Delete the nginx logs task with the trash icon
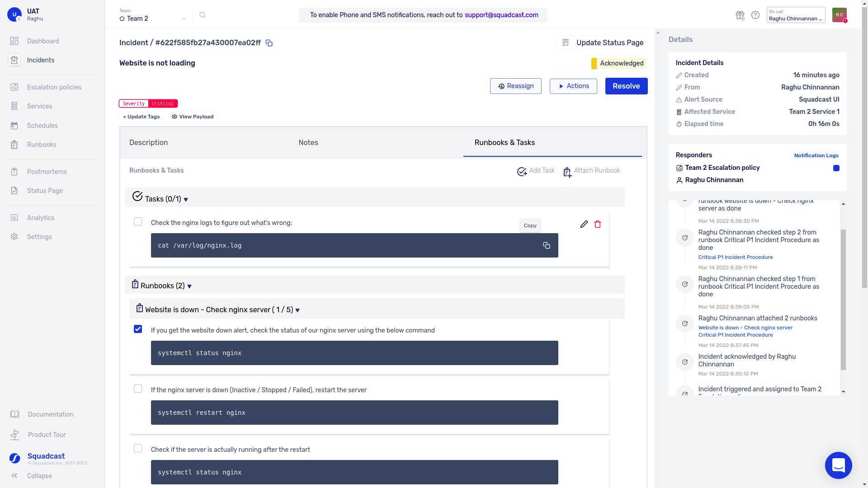 pos(597,224)
